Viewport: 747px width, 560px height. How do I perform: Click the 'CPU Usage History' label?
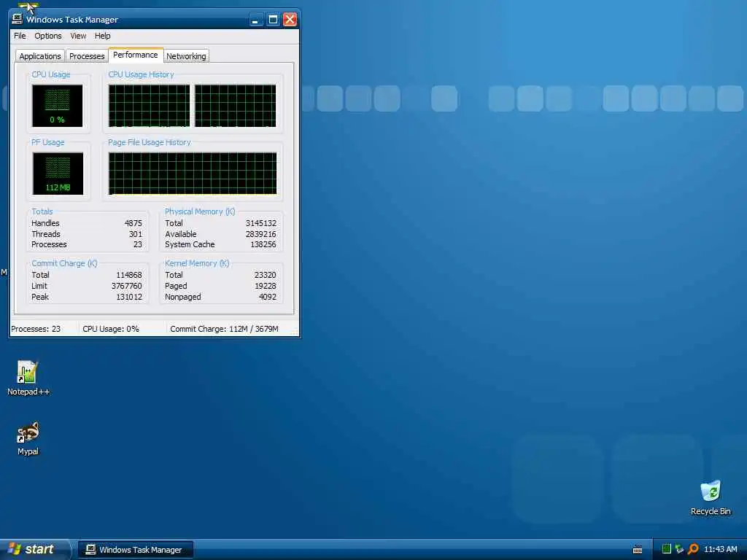[x=141, y=75]
